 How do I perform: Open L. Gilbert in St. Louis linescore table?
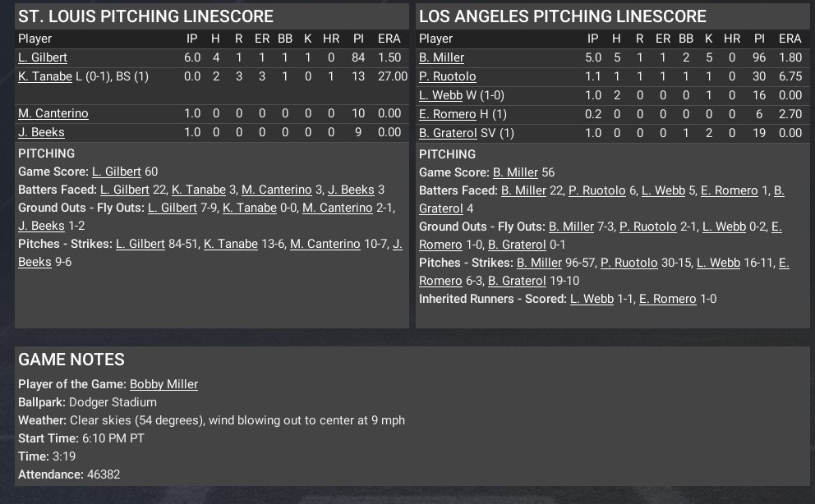pos(43,57)
